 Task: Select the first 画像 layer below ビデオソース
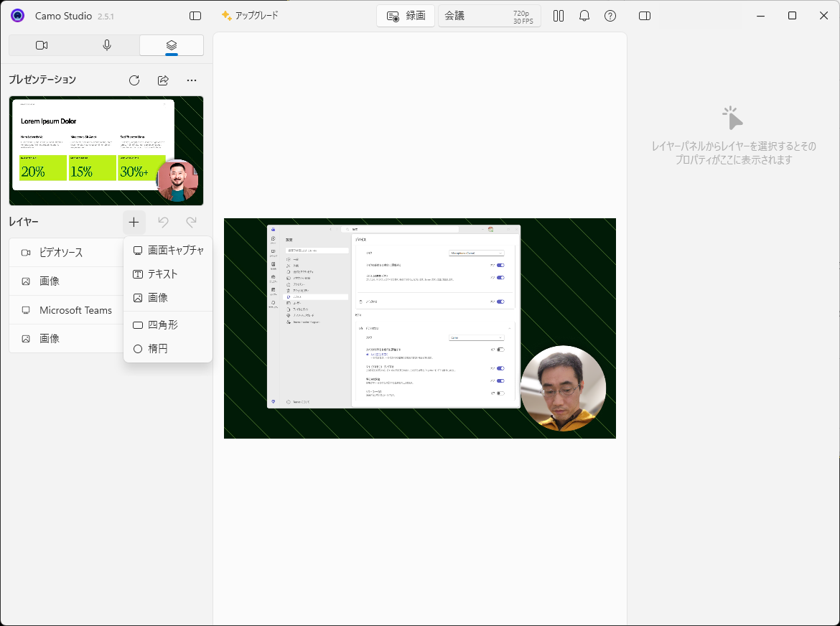[67, 281]
